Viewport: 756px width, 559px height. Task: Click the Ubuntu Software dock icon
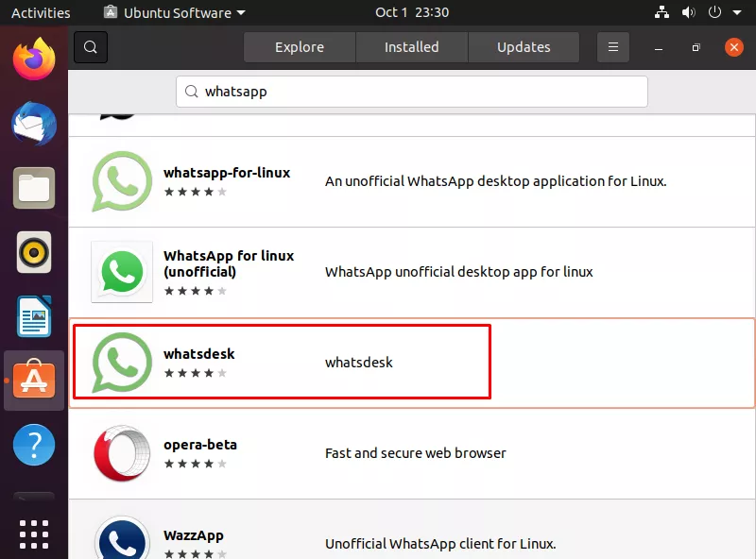34,381
